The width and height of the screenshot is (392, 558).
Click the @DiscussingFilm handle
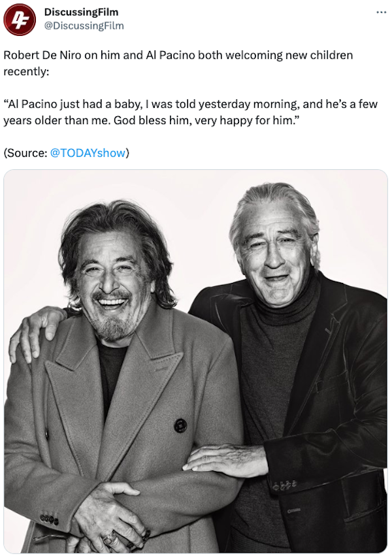[84, 25]
